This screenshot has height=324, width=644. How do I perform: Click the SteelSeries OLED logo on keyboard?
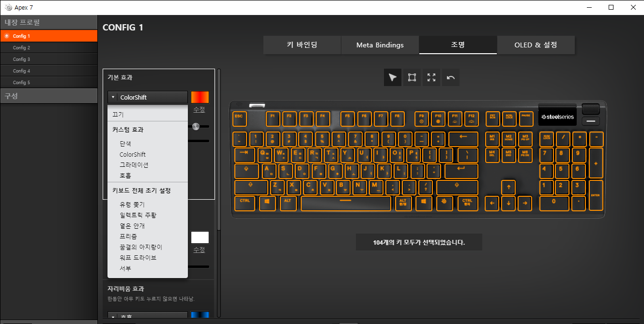557,117
